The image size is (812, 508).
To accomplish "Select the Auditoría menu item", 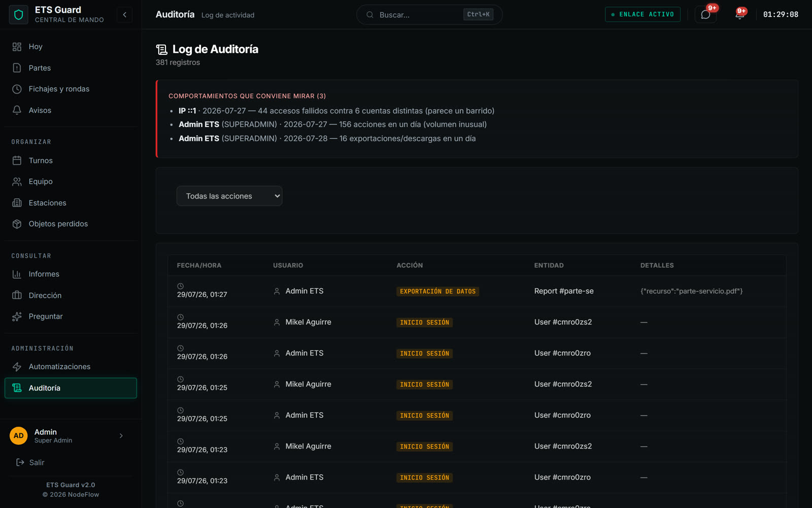I will tap(71, 388).
